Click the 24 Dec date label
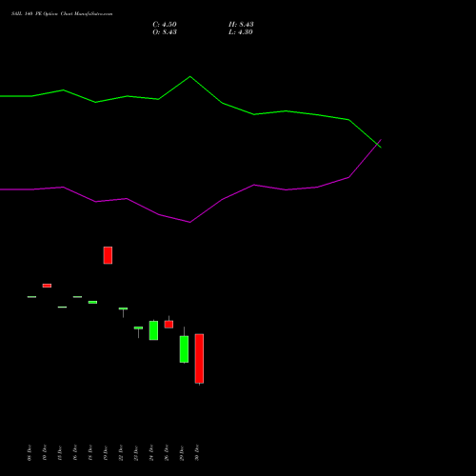This screenshot has height=476, width=476. 151,453
